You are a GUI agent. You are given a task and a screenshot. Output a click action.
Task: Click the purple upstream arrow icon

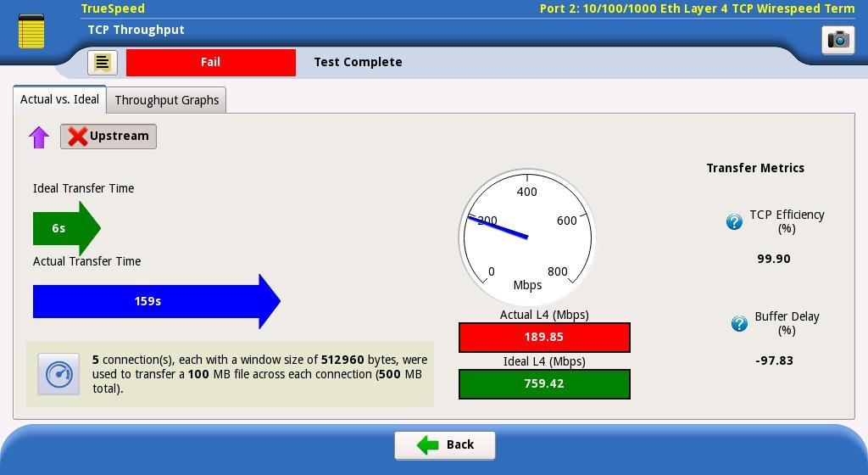39,137
